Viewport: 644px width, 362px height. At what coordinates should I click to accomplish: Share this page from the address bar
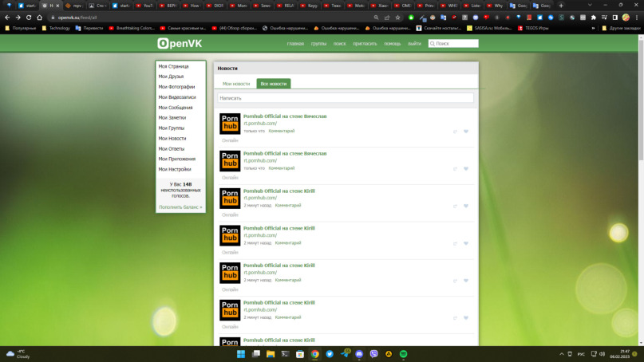point(387,18)
